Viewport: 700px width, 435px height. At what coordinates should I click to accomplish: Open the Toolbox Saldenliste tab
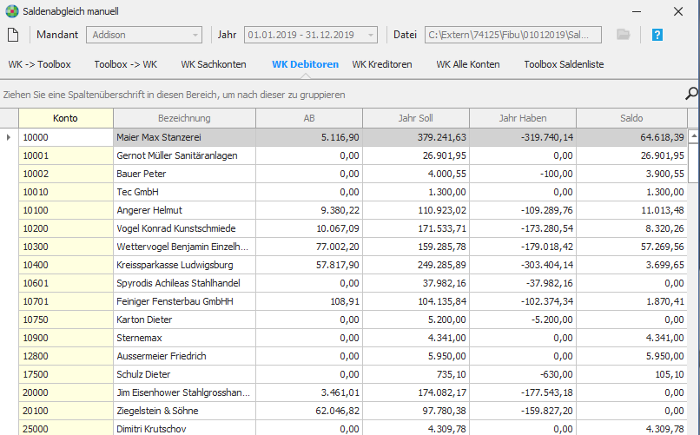click(x=564, y=64)
